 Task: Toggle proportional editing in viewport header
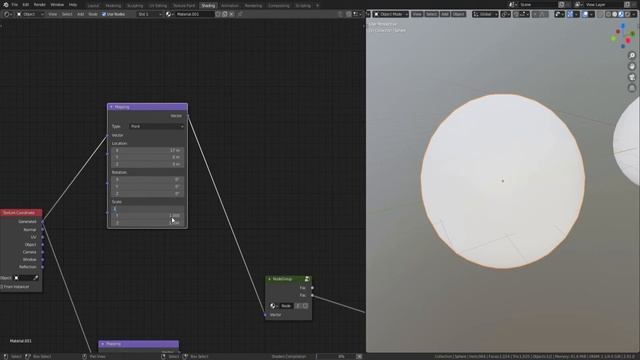(536, 14)
